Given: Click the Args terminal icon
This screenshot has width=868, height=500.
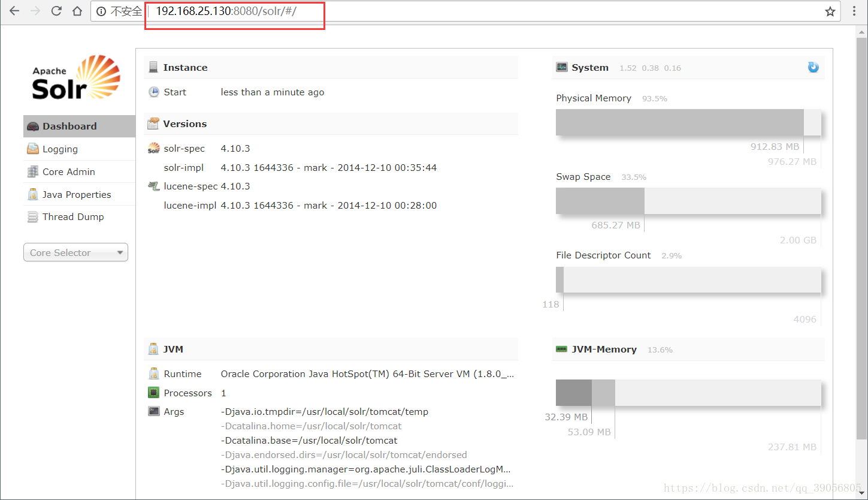Looking at the screenshot, I should (154, 411).
